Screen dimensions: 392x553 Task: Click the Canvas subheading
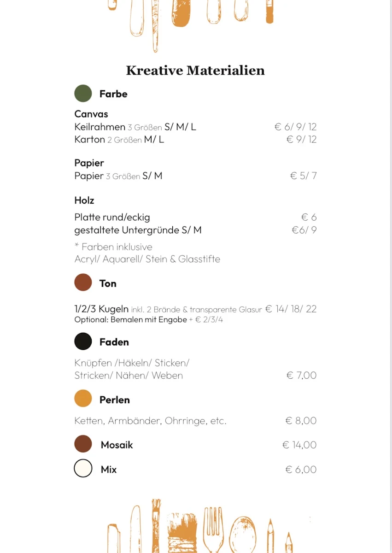coord(91,114)
